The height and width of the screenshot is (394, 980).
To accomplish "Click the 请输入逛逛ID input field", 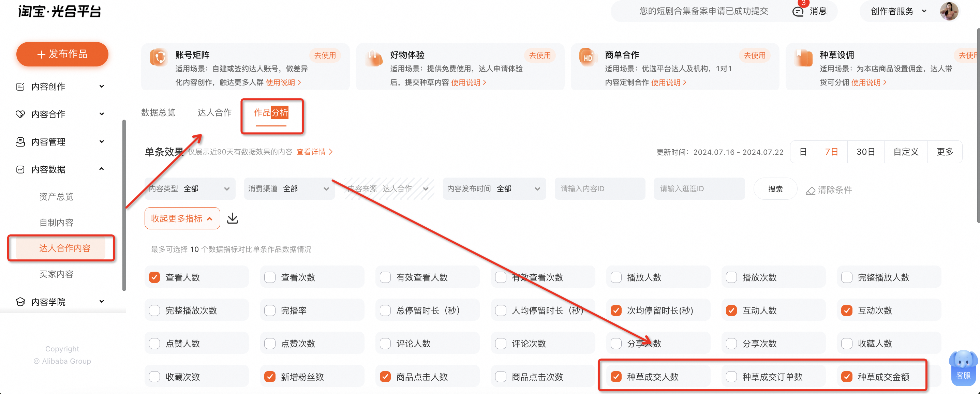I will tap(699, 188).
